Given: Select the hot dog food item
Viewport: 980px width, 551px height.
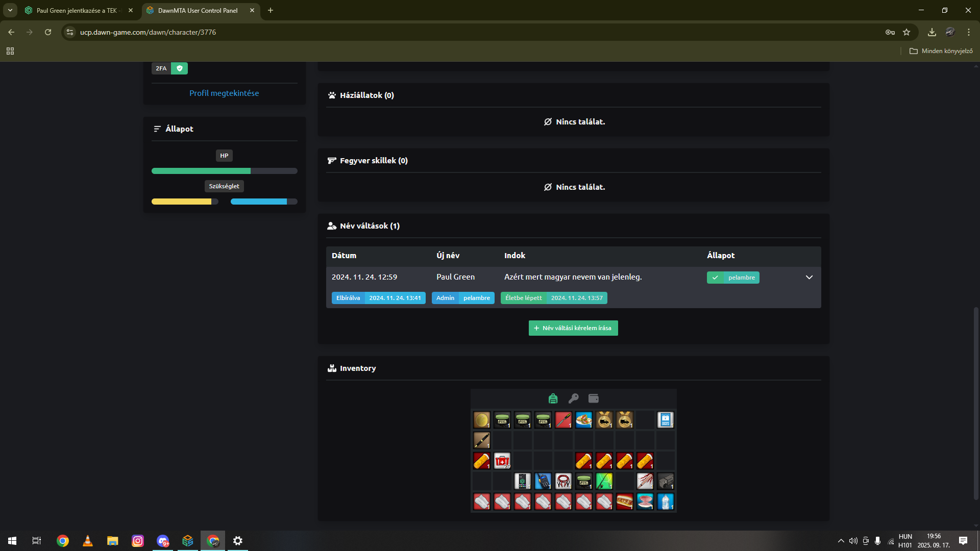Looking at the screenshot, I should (624, 502).
